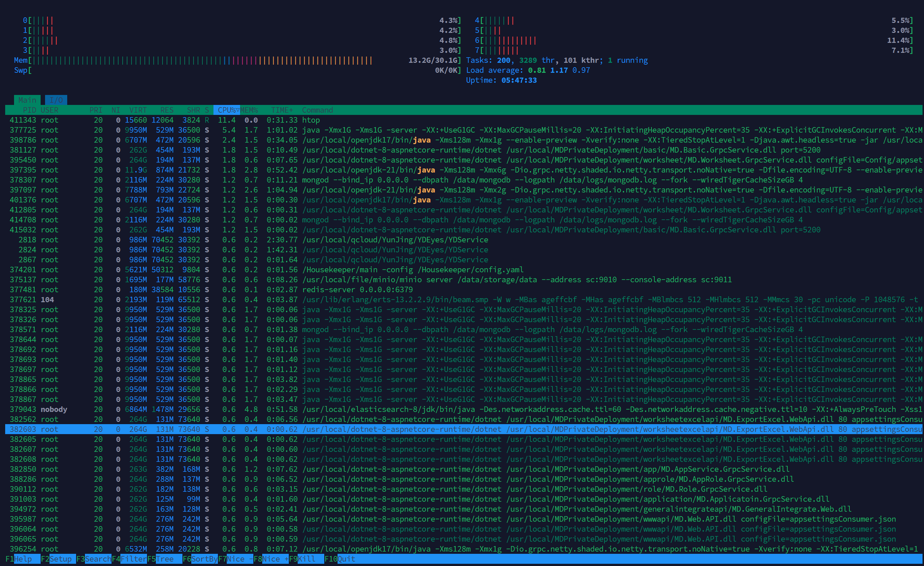Screen dimensions: 924x566
Task: Click F1 Help in the function bar
Action: click(x=23, y=559)
